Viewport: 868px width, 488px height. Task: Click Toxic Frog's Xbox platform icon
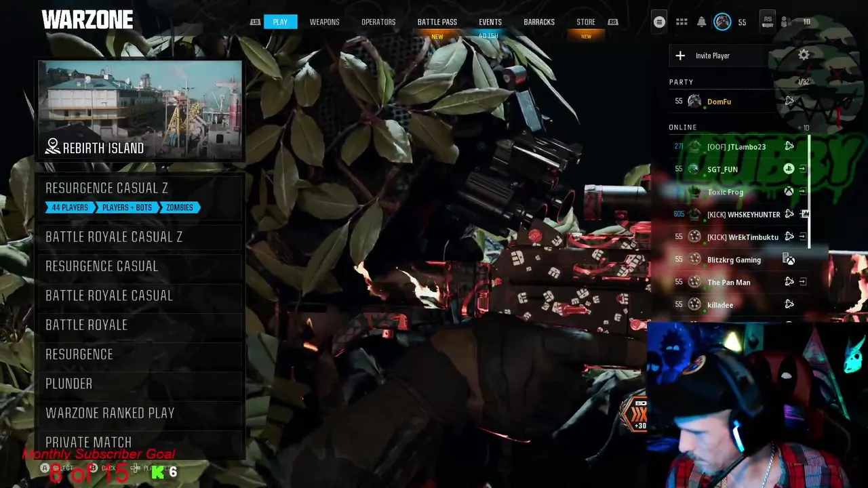click(x=789, y=192)
